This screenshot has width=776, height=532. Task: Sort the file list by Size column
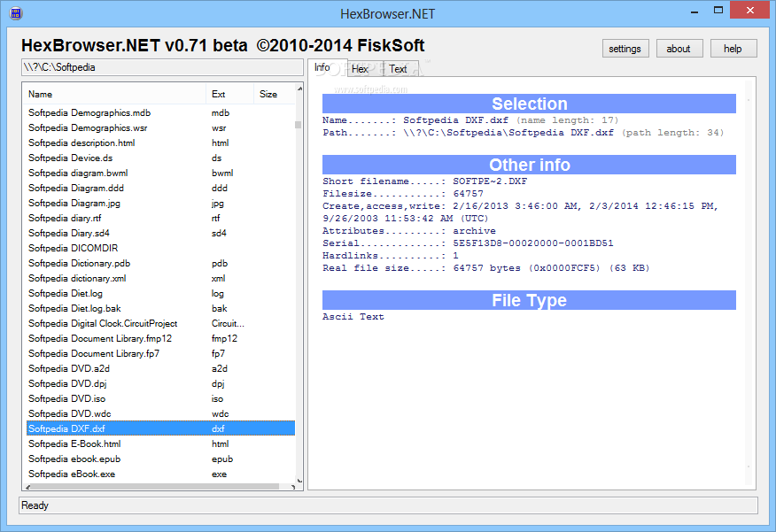[275, 94]
